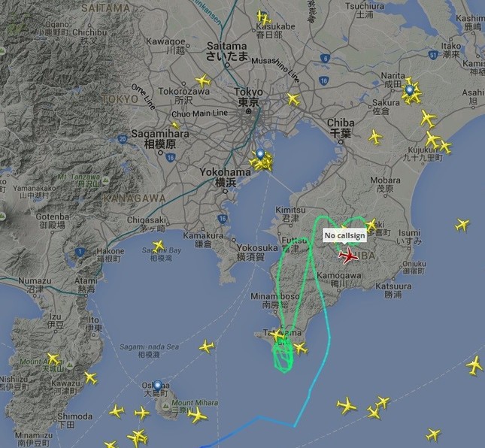The height and width of the screenshot is (448, 485).
Task: Select the plane beside Kawazu
Action: (x=91, y=378)
